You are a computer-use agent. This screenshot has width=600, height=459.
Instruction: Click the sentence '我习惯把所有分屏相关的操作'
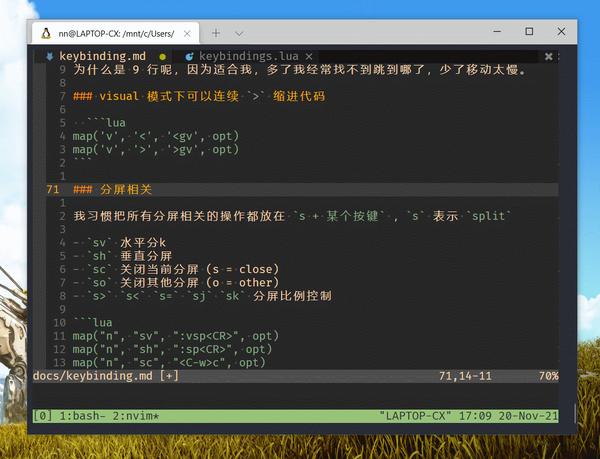[292, 216]
